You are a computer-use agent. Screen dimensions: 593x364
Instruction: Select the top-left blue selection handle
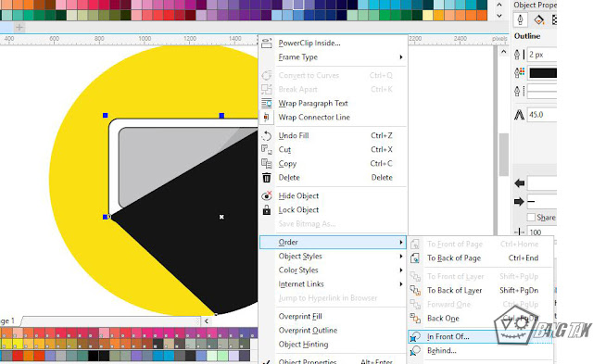click(105, 115)
